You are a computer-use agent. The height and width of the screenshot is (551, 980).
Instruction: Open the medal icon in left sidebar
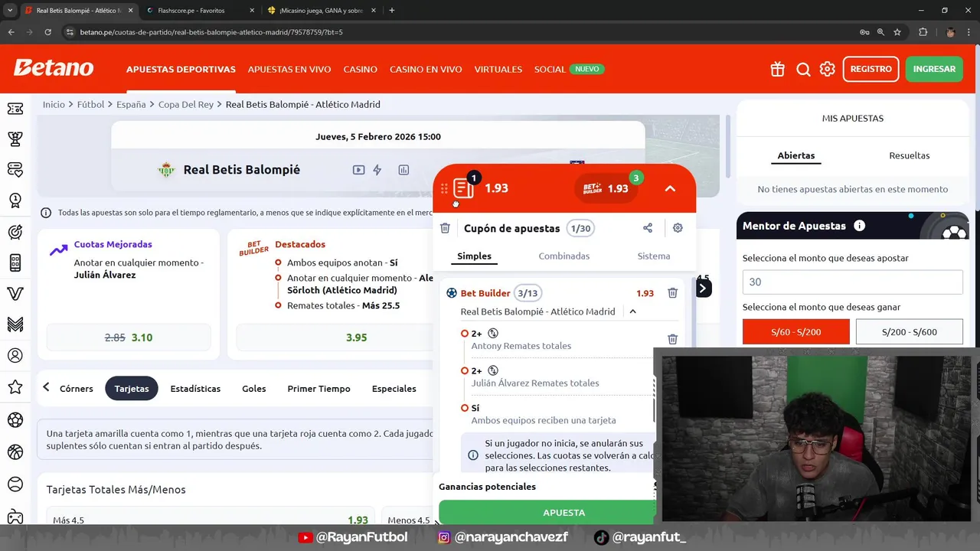pyautogui.click(x=15, y=201)
